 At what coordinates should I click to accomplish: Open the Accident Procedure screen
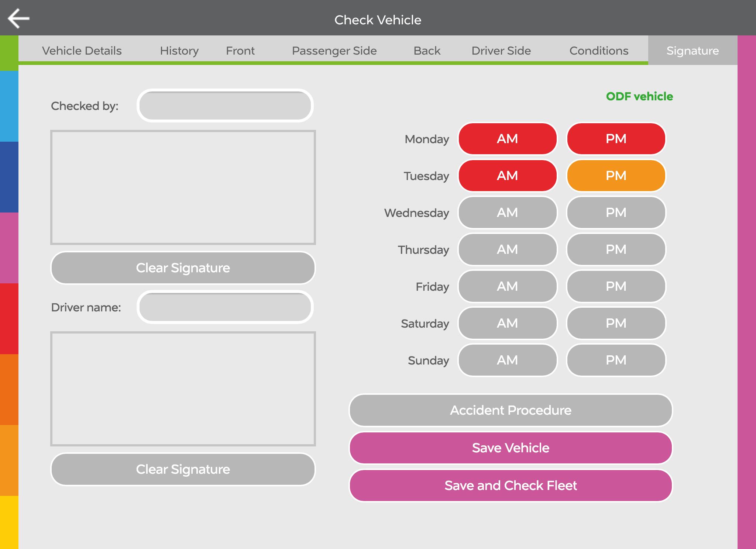(x=511, y=410)
